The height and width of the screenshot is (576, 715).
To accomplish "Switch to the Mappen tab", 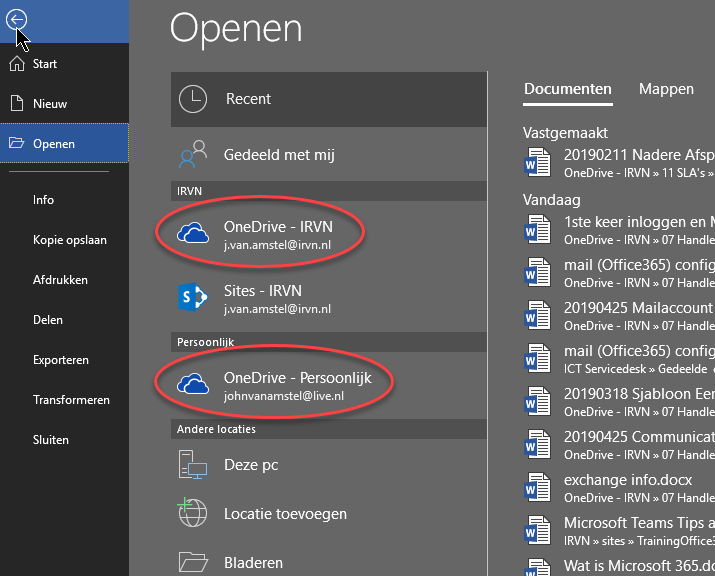I will click(666, 89).
